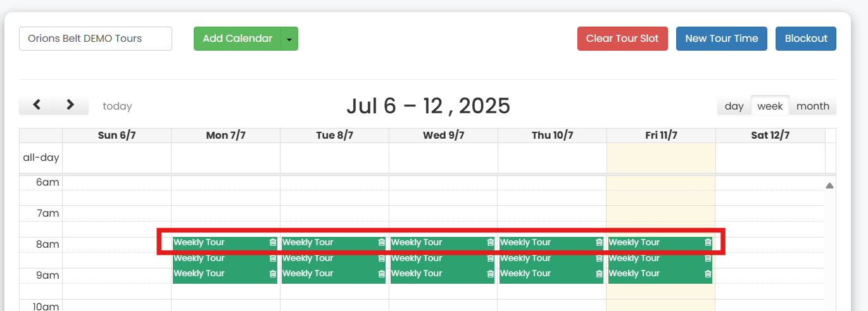Delete Thursday 9am Weekly Tour slot
This screenshot has width=868, height=311.
click(599, 274)
